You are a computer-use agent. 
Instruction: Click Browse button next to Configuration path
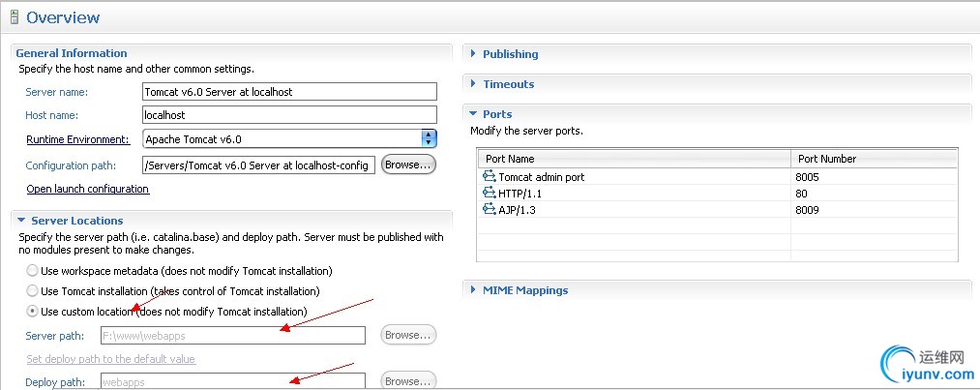408,165
